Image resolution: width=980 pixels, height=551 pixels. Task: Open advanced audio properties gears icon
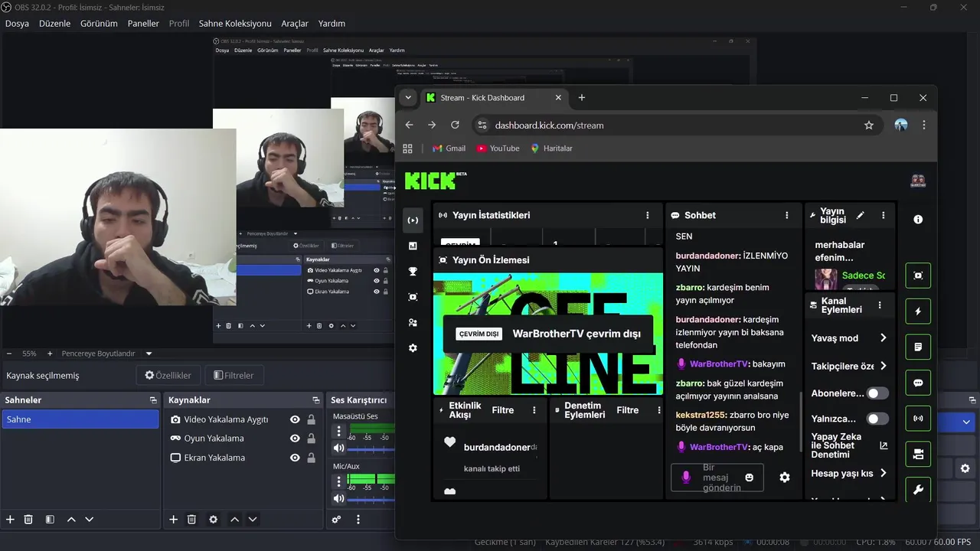336,519
